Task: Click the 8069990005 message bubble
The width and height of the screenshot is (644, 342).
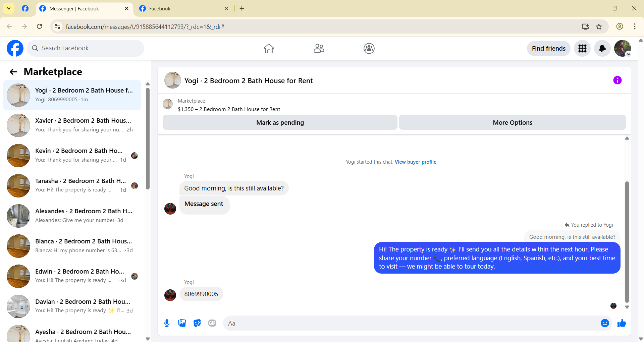Action: click(x=201, y=294)
